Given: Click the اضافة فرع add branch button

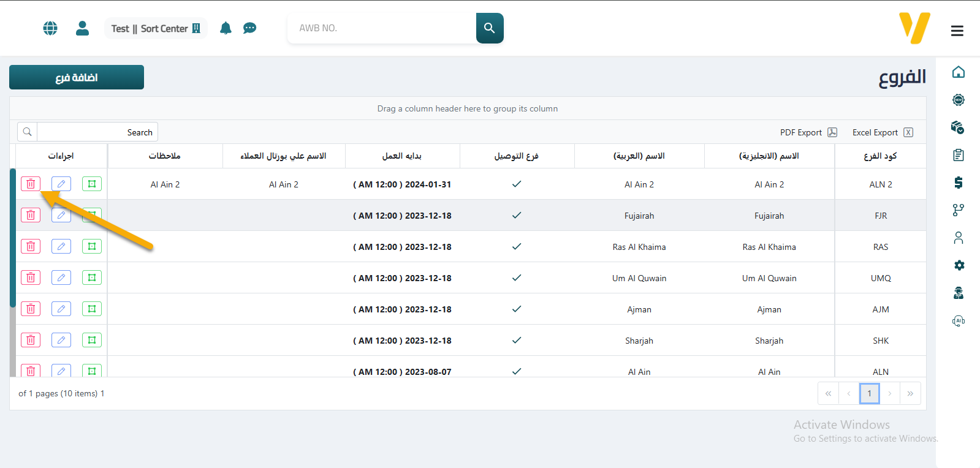Looking at the screenshot, I should pos(77,78).
